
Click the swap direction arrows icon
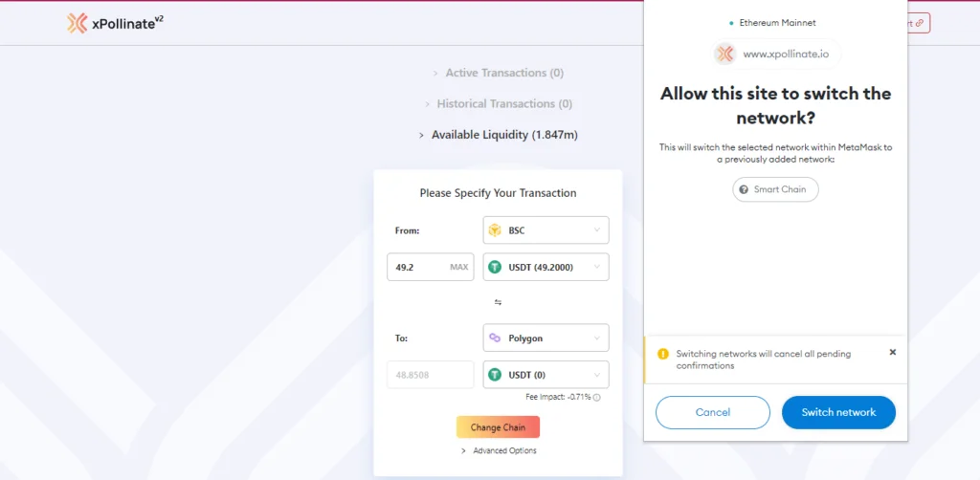(x=498, y=302)
